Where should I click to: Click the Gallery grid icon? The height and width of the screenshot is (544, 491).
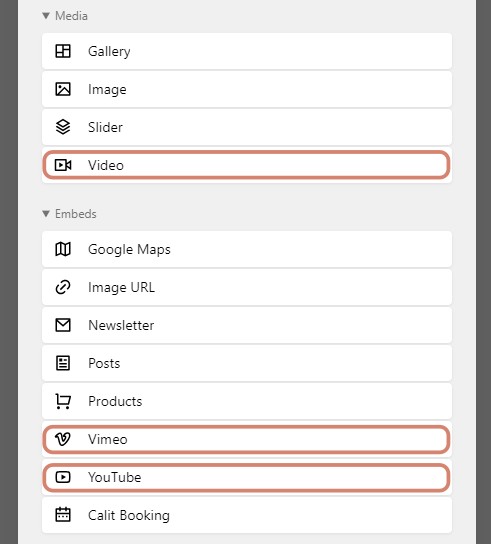pos(63,51)
